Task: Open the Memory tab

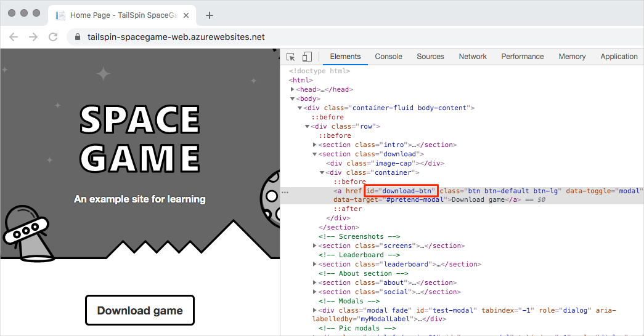Action: (572, 57)
